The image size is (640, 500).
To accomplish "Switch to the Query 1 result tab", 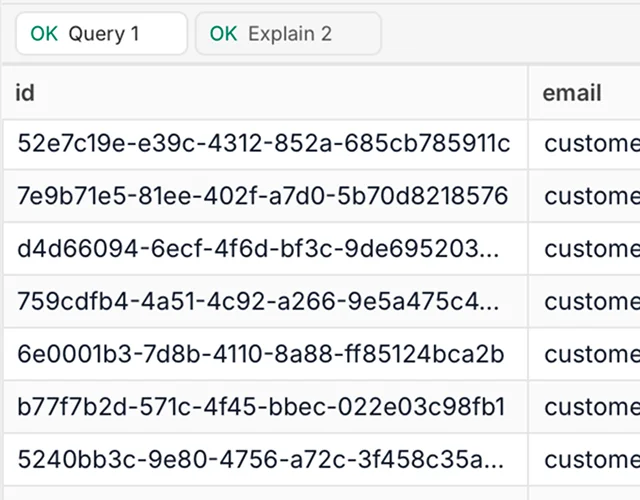I will [101, 33].
